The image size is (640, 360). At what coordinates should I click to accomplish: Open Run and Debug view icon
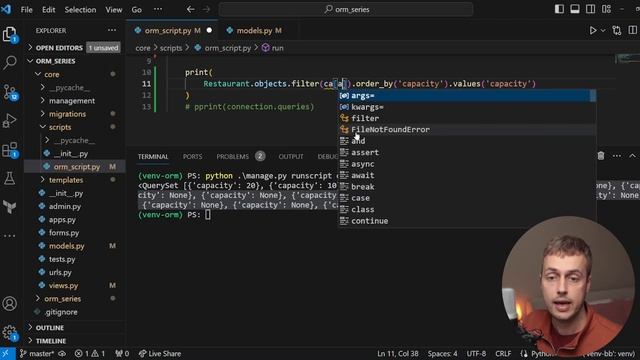tap(9, 121)
